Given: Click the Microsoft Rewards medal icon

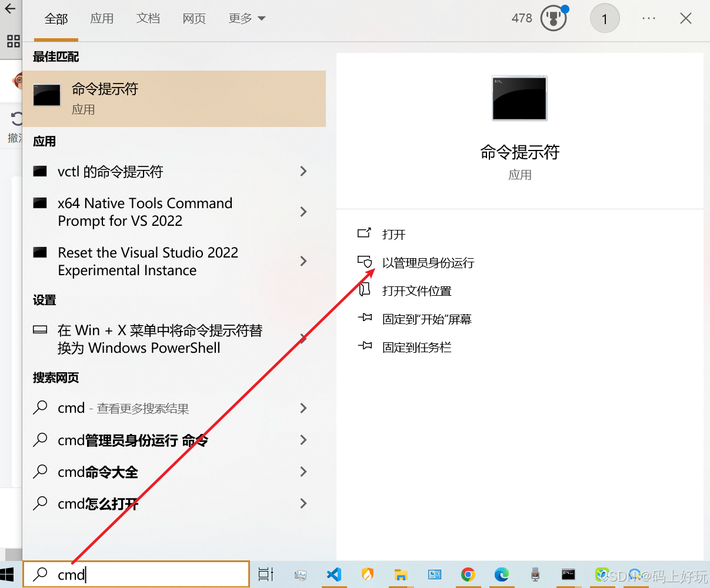Looking at the screenshot, I should coord(553,18).
